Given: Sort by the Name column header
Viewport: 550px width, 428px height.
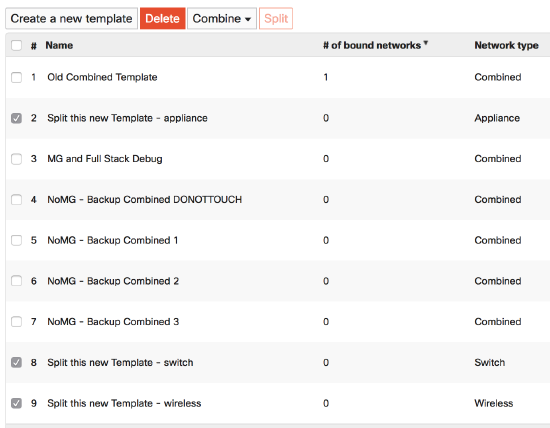Looking at the screenshot, I should click(59, 45).
